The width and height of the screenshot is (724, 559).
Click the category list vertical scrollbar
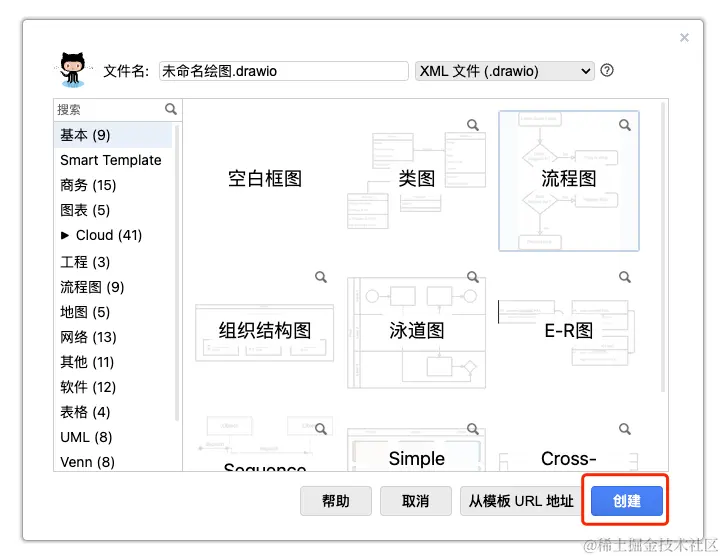coord(177,272)
